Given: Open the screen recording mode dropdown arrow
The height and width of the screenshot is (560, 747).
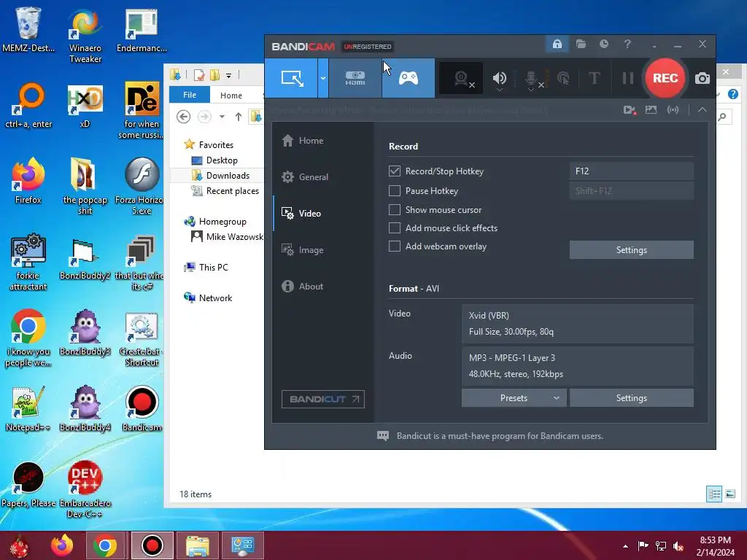Looking at the screenshot, I should point(323,78).
